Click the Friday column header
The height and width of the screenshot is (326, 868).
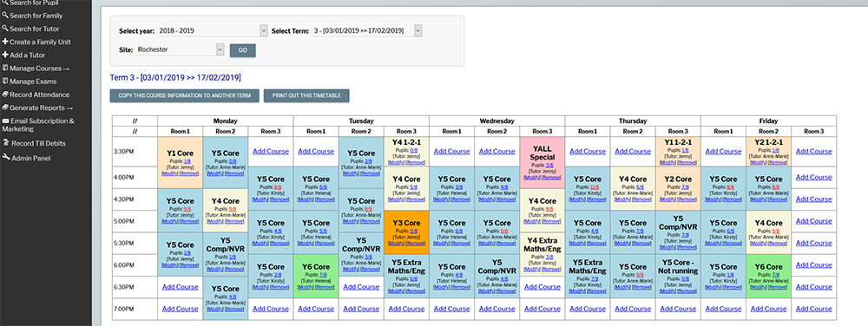click(x=768, y=121)
